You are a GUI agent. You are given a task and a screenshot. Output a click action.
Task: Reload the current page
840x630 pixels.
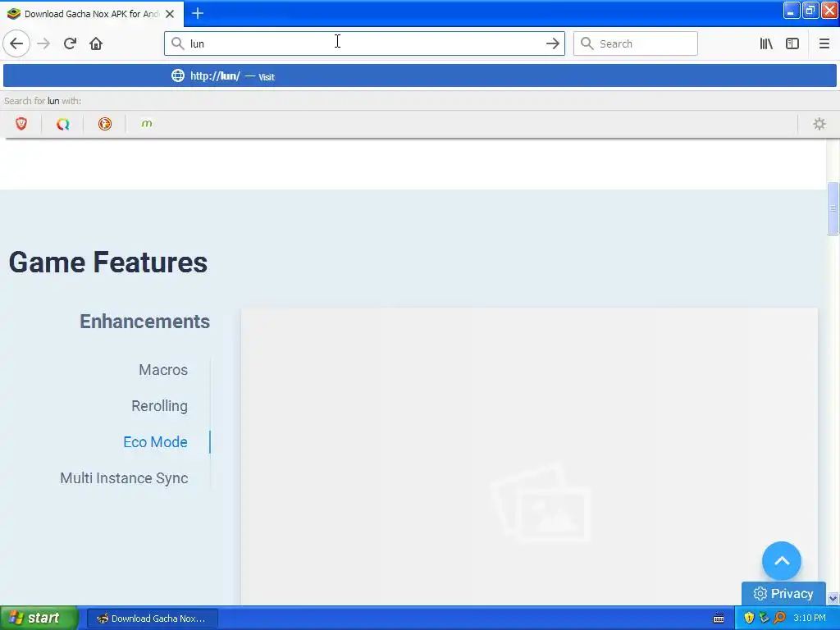[70, 43]
